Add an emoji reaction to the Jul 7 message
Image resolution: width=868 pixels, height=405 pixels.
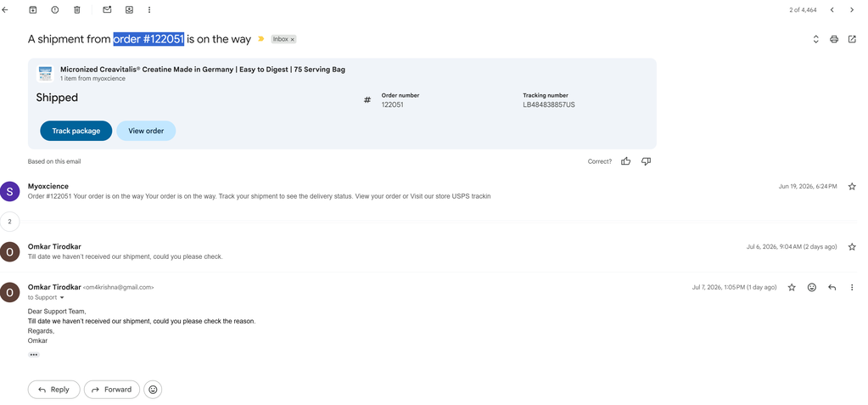coord(811,288)
